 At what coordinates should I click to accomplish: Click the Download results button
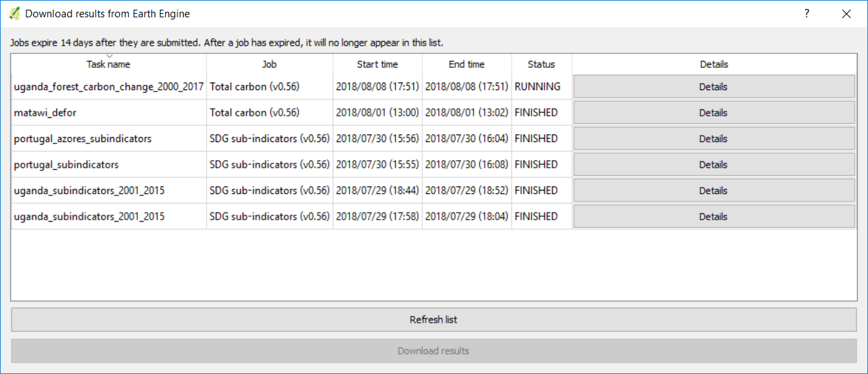click(433, 351)
